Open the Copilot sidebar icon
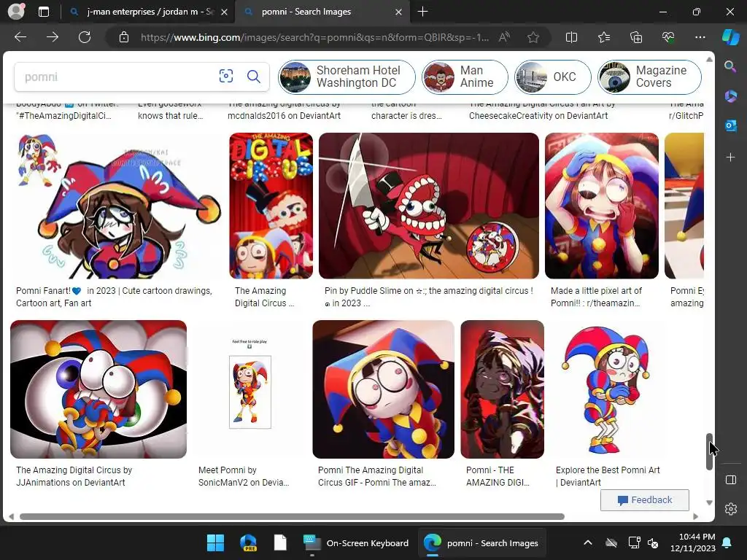The image size is (747, 560). coord(731,37)
